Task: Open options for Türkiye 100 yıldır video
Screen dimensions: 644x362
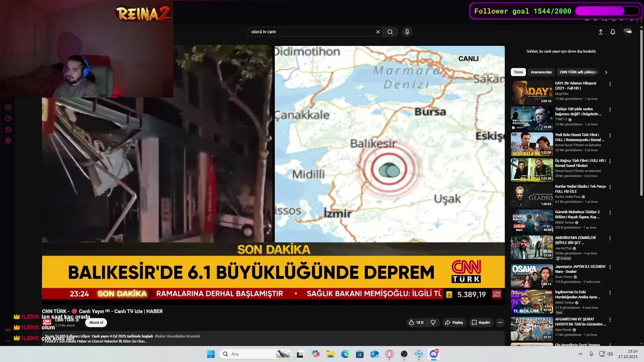Action: point(610,110)
